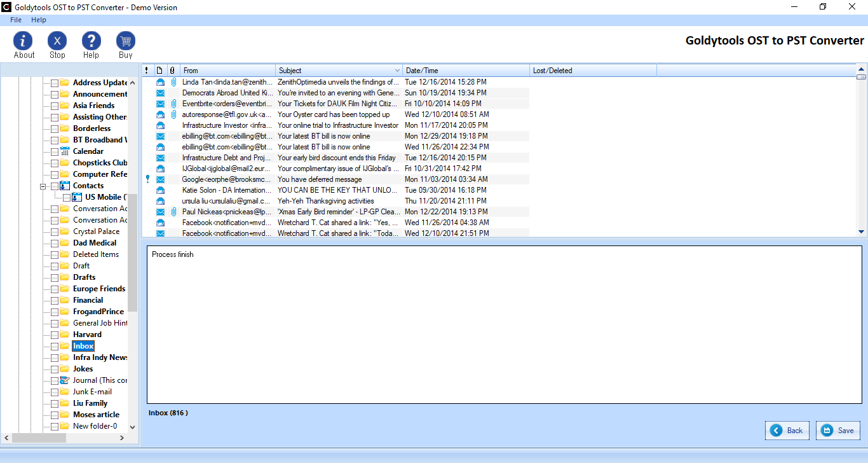Viewport: 868px width, 463px height.
Task: Select the Chopsticks Club folder
Action: click(x=100, y=163)
